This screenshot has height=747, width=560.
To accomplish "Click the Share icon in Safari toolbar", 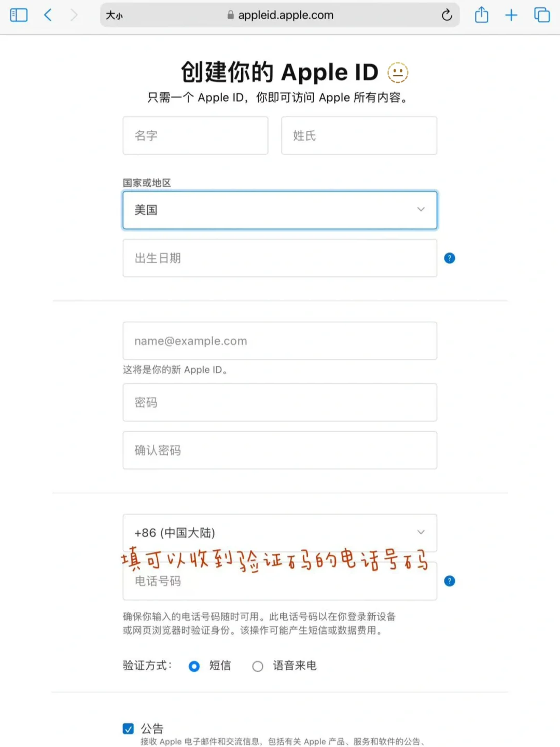I will point(481,15).
